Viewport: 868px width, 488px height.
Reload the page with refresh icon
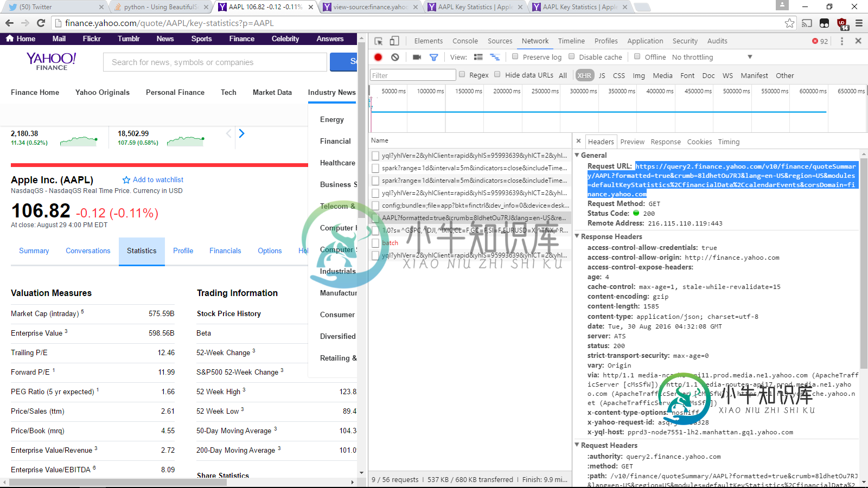click(x=41, y=23)
